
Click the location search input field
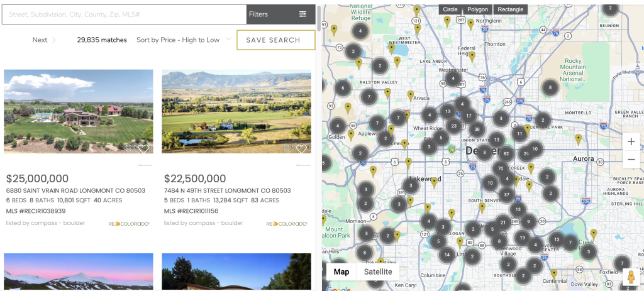tap(124, 14)
